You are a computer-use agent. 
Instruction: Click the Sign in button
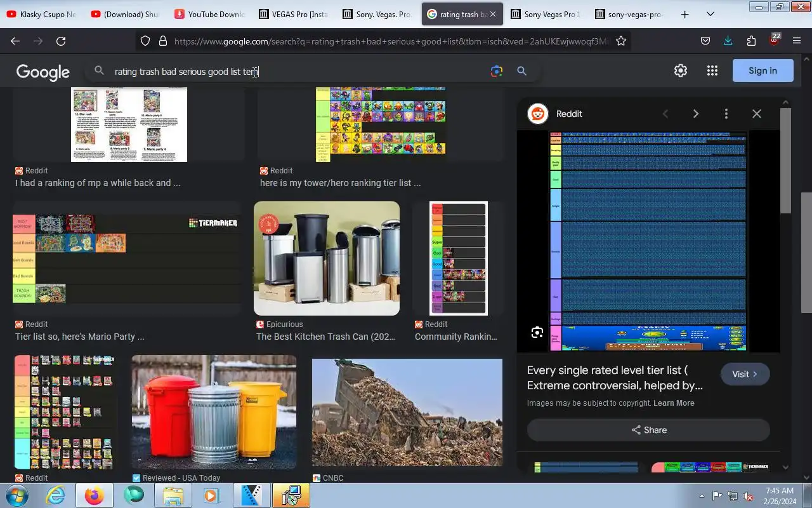click(763, 70)
